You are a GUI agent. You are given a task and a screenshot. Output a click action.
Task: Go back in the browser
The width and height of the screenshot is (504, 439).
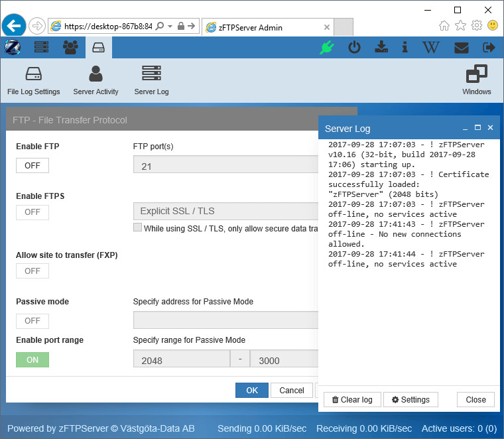point(14,25)
